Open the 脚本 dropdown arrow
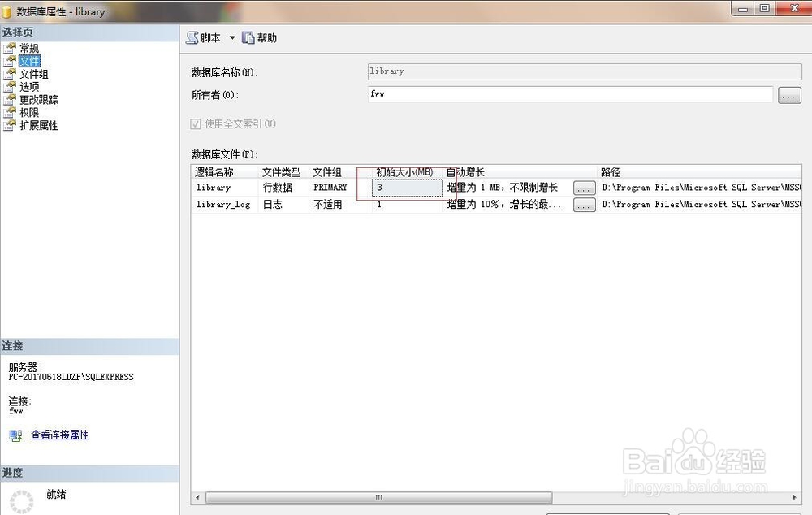 click(x=232, y=38)
